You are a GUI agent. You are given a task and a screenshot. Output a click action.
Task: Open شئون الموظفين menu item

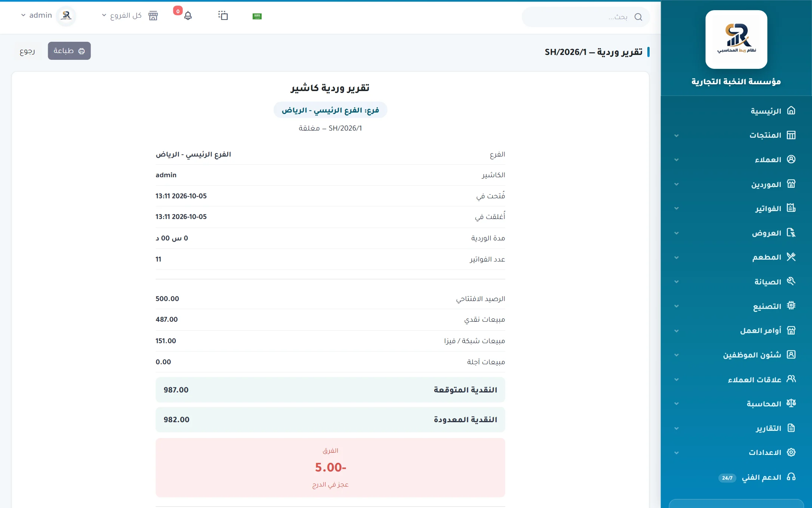click(736, 355)
